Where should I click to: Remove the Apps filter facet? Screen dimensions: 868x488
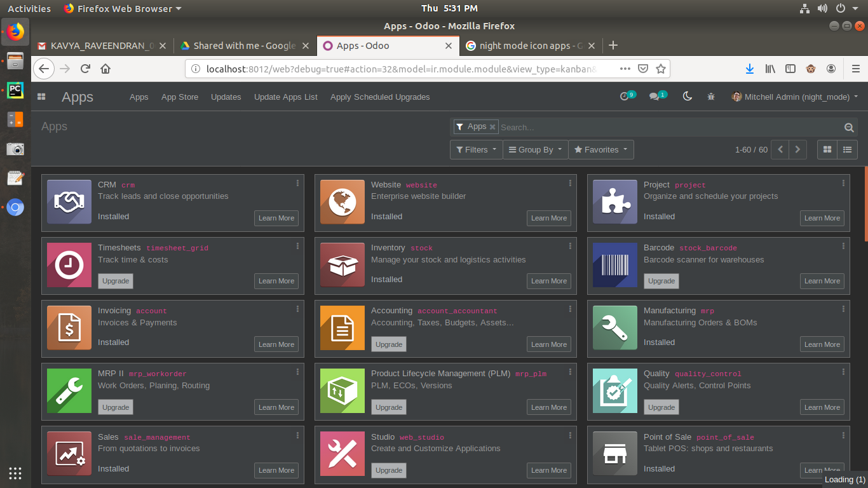492,127
